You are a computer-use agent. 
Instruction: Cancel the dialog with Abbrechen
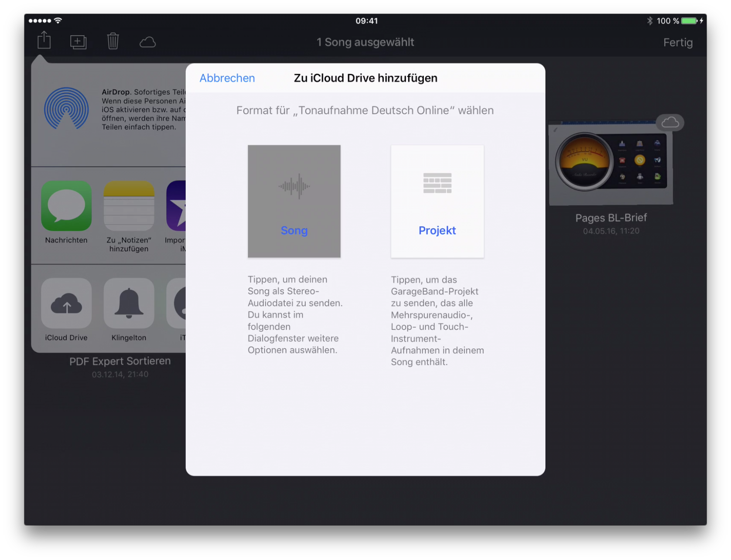pos(227,78)
